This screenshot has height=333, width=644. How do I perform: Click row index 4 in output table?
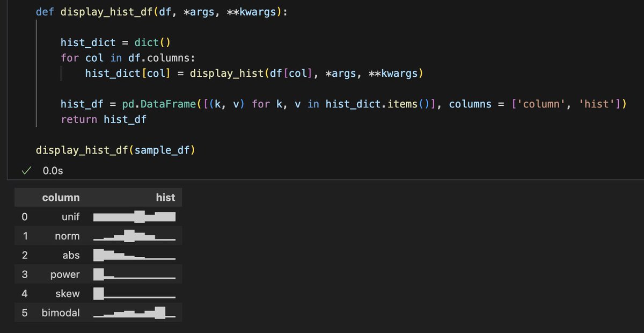point(24,294)
